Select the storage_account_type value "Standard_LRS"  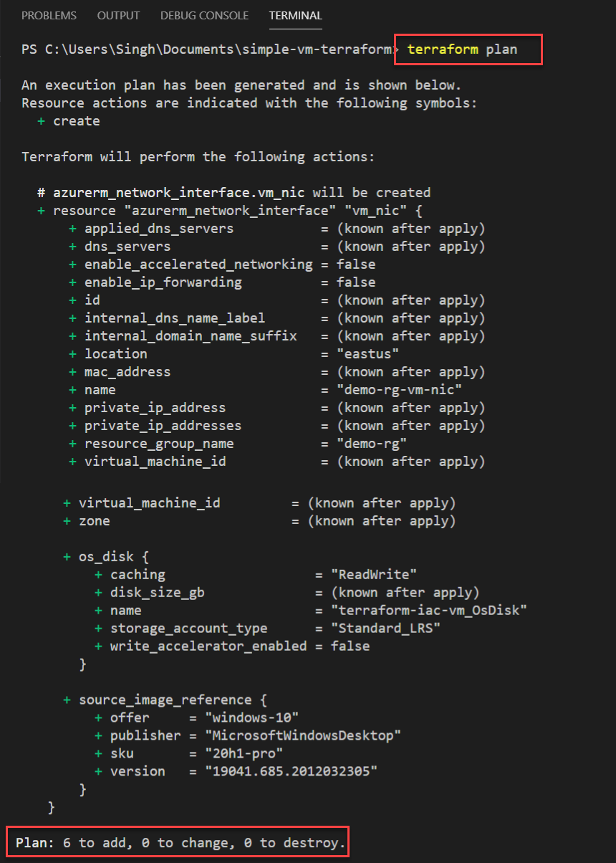tap(386, 628)
